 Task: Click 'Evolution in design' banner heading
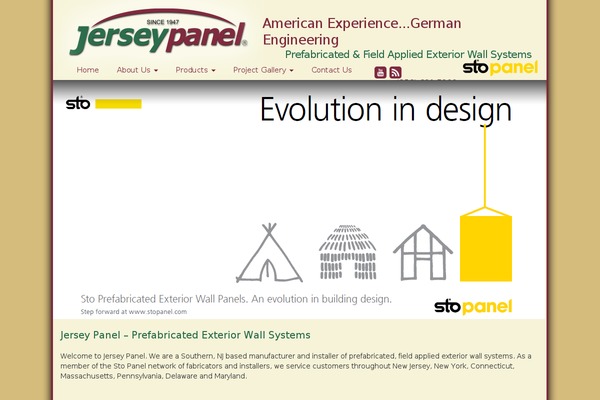(386, 110)
